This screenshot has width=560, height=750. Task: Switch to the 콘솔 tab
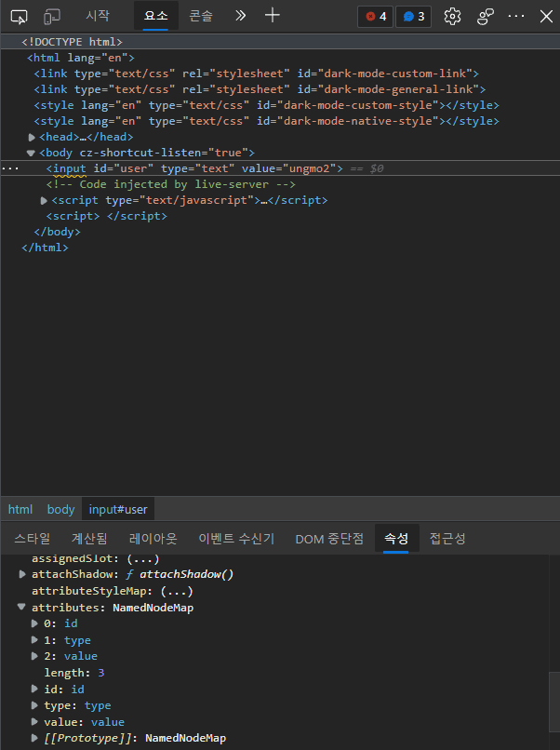tap(200, 16)
